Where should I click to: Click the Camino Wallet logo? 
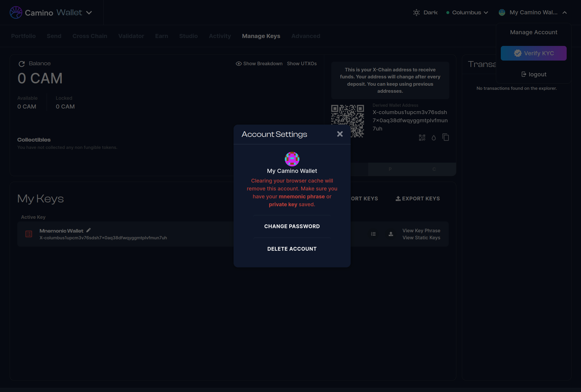[x=16, y=13]
